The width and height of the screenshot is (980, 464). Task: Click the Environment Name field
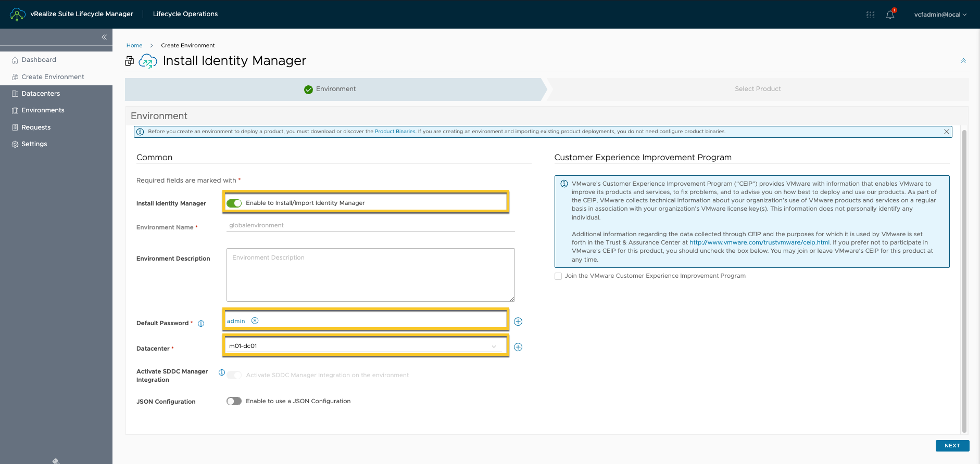pyautogui.click(x=370, y=225)
